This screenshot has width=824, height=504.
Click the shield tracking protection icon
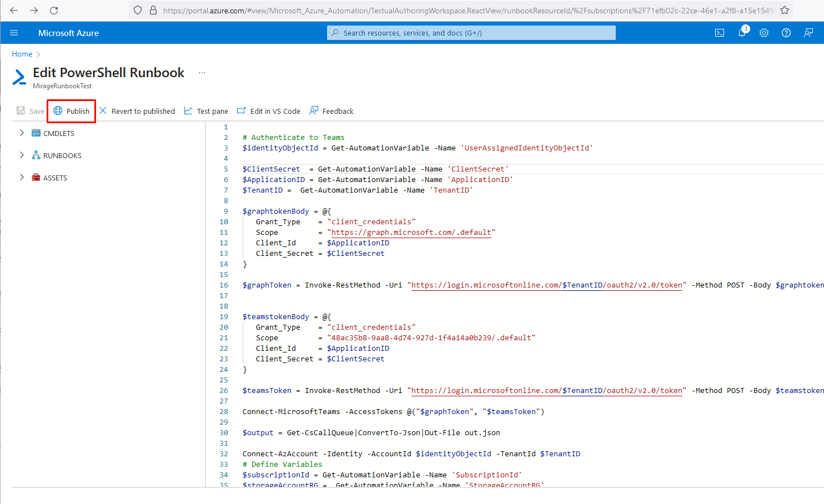click(x=138, y=10)
